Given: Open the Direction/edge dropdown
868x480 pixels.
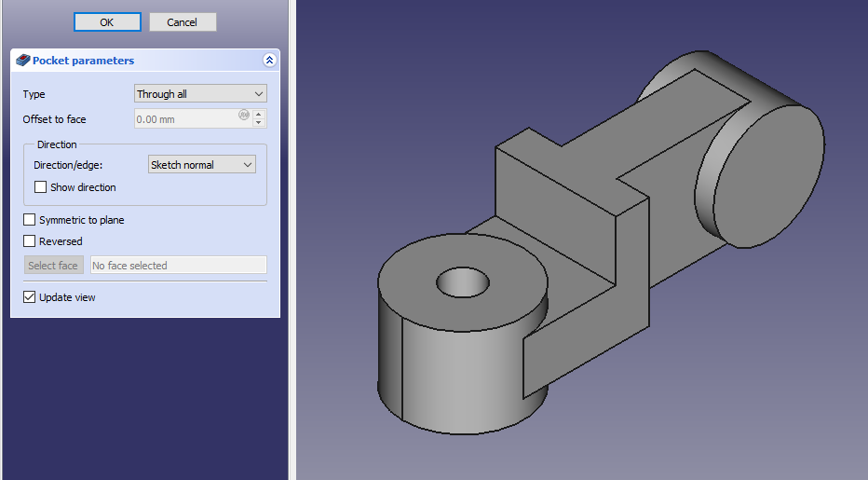Looking at the screenshot, I should coord(202,165).
